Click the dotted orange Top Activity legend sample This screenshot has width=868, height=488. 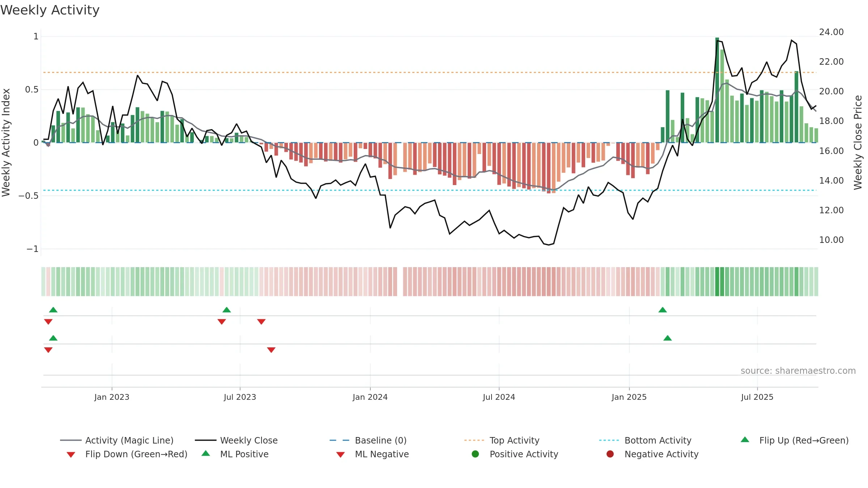click(474, 440)
